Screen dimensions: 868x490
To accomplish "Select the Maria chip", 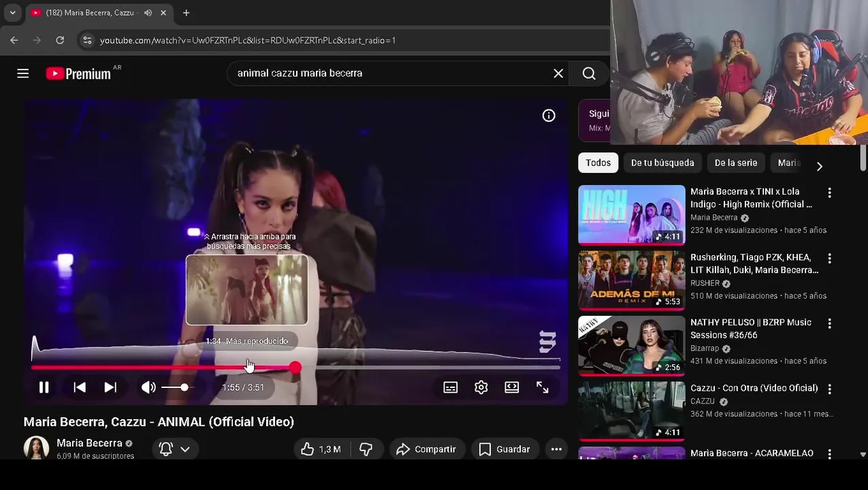I will coord(788,163).
